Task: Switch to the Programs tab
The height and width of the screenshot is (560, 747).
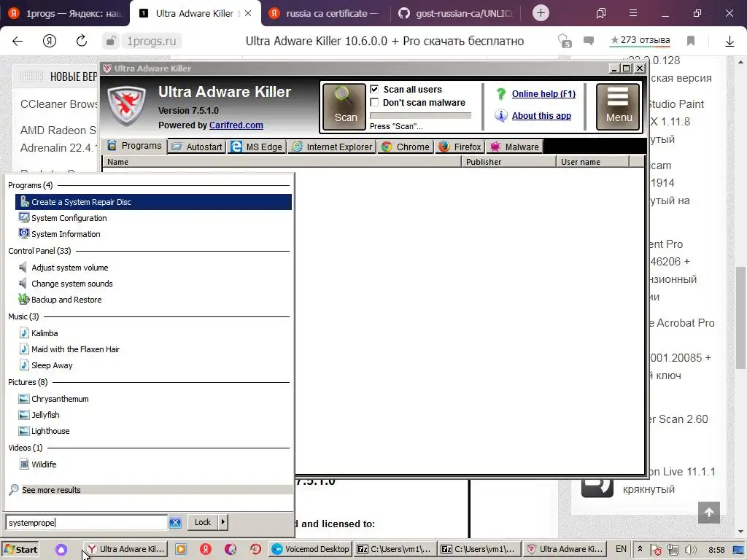Action: (x=134, y=146)
